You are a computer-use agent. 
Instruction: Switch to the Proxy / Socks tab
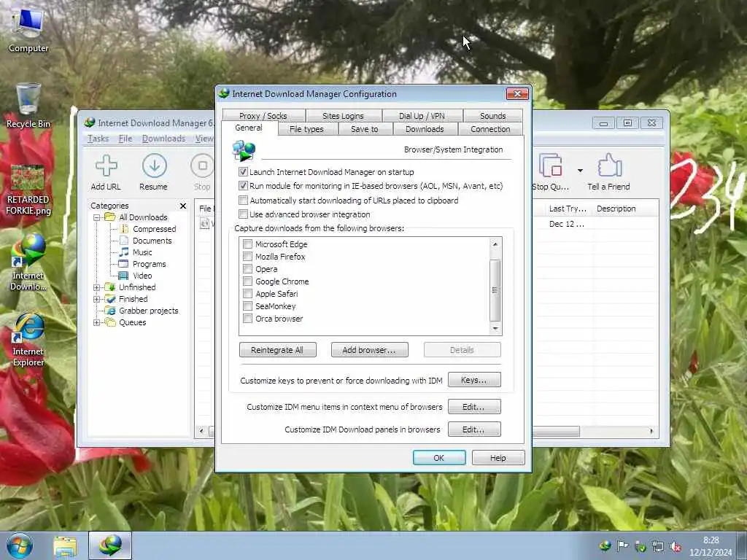(x=263, y=116)
